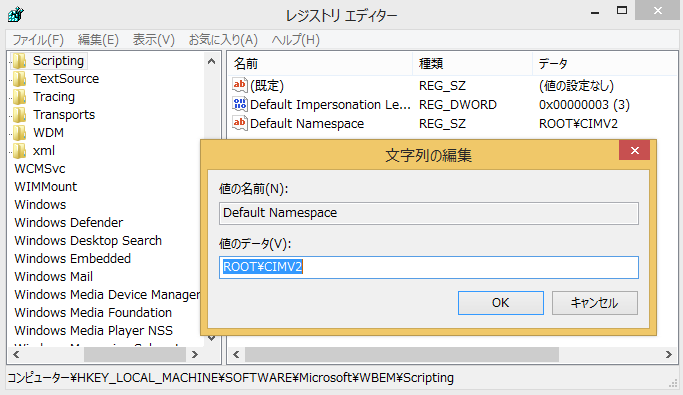This screenshot has width=683, height=395.
Task: Click the REG_DWORD type cell
Action: [x=458, y=105]
